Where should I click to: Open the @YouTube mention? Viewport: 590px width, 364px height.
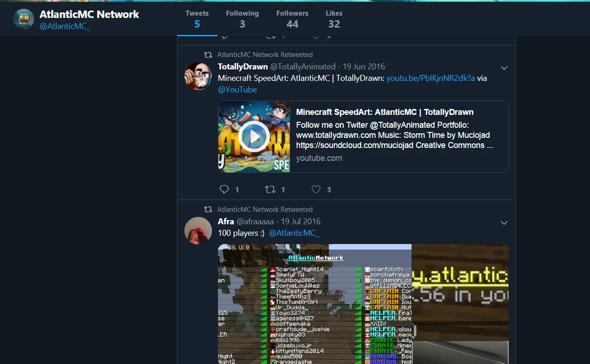(x=237, y=90)
